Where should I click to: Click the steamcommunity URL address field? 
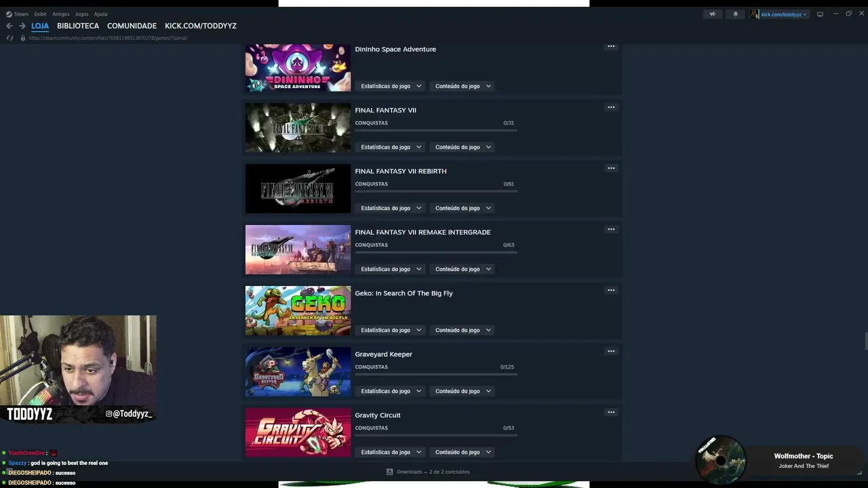click(107, 38)
